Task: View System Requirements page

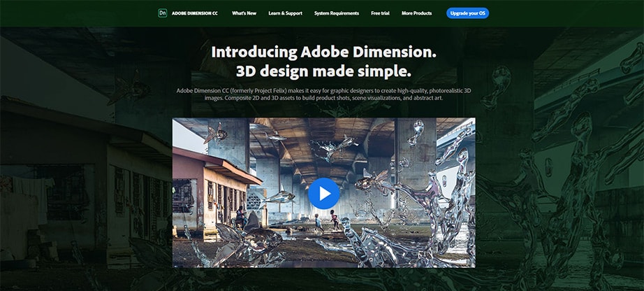Action: 337,13
